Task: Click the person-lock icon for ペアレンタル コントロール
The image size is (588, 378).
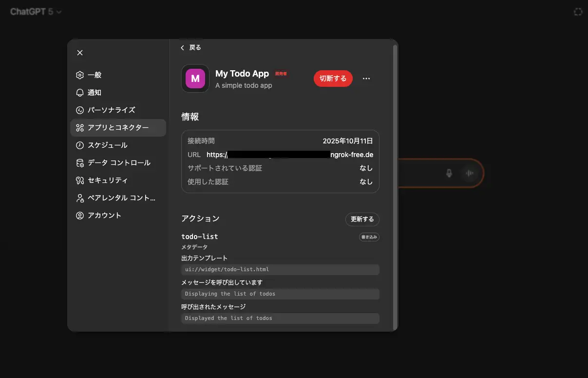Action: [80, 198]
